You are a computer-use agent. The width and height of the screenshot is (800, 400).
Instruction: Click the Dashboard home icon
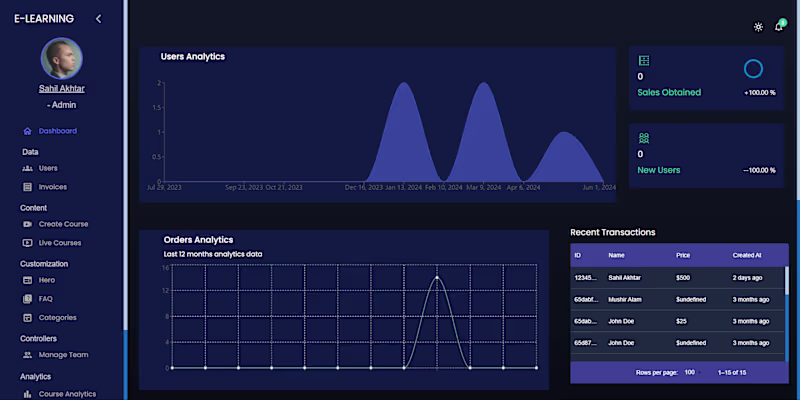point(28,131)
